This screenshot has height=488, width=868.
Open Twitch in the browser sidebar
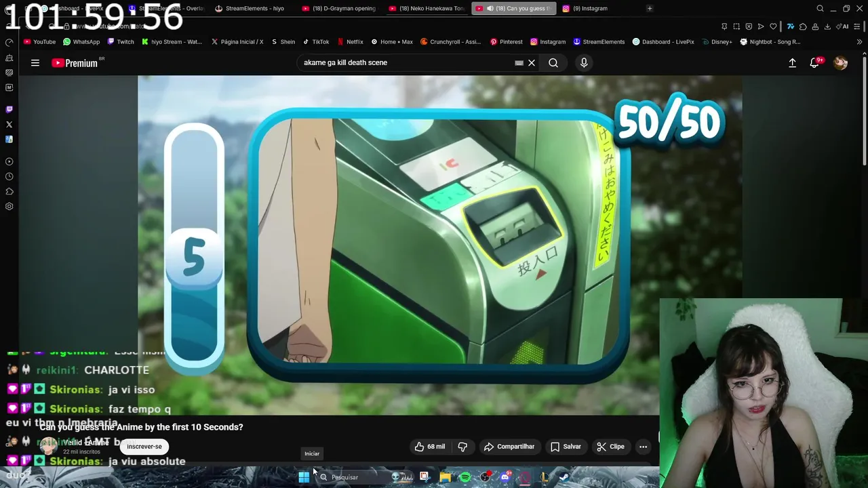[9, 109]
